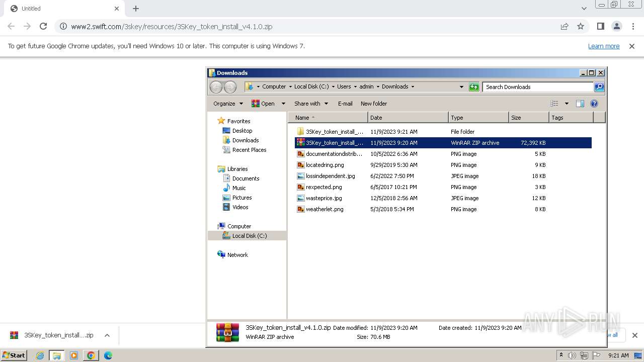
Task: Open the Chrome profile avatar
Action: 617,26
